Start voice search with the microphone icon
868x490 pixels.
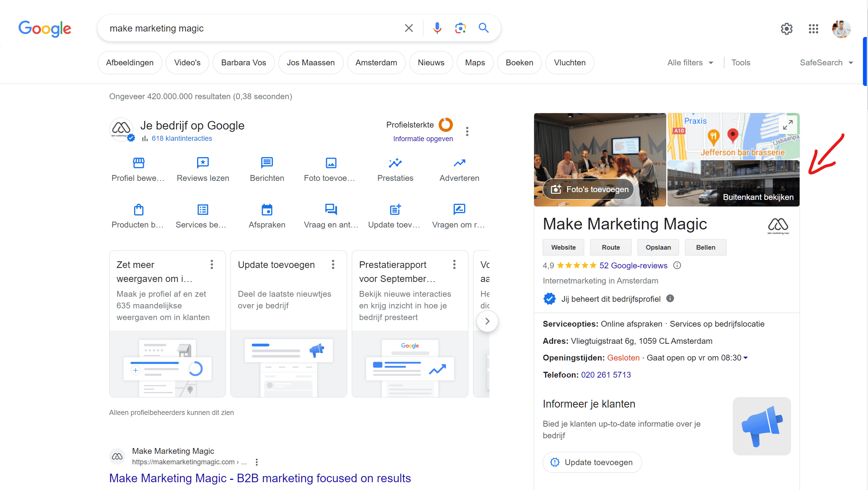pos(437,28)
